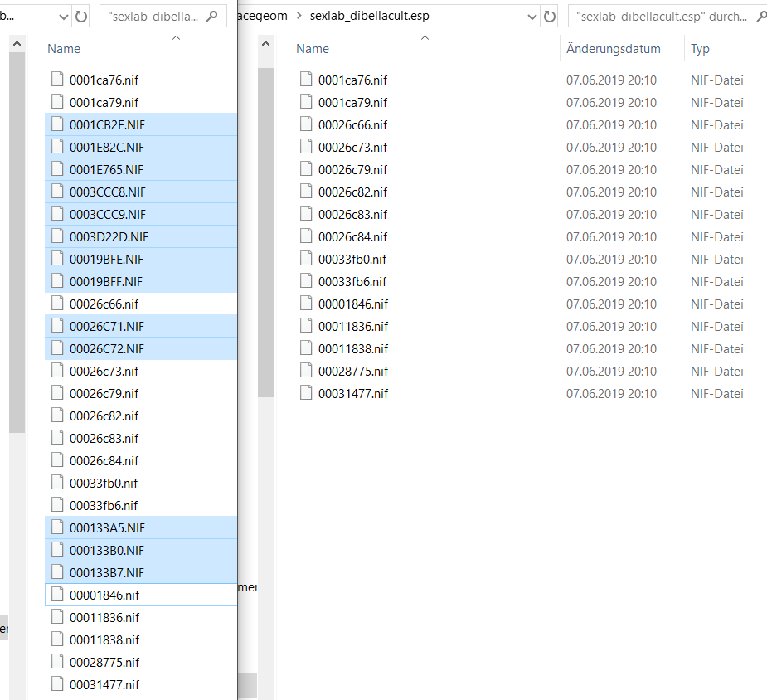Click file icon of 00001846.nif in right window
767x700 pixels.
306,304
